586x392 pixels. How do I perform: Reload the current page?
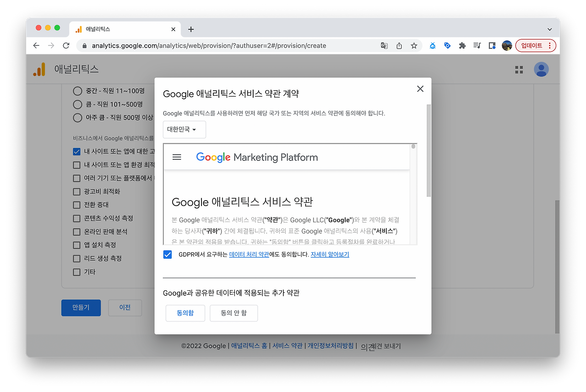tap(66, 46)
